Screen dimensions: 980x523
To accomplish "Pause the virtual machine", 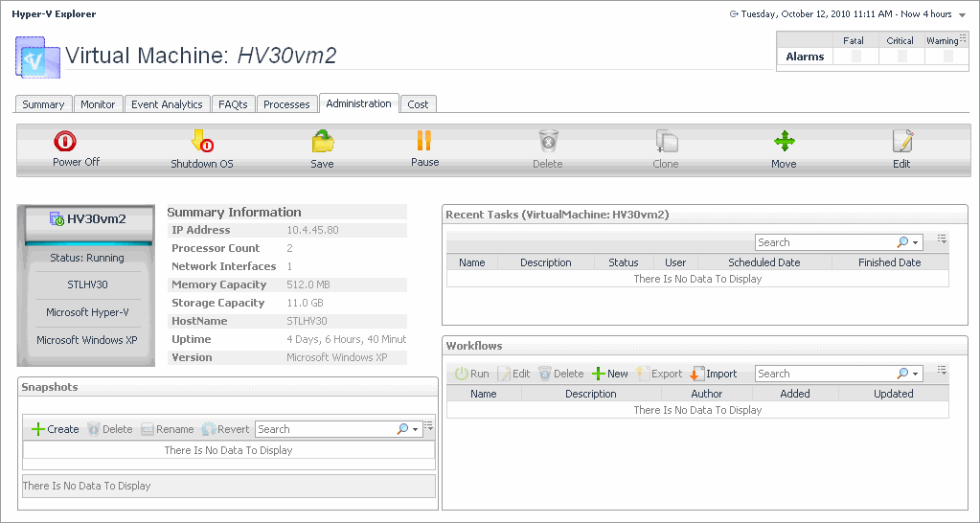I will click(x=424, y=142).
